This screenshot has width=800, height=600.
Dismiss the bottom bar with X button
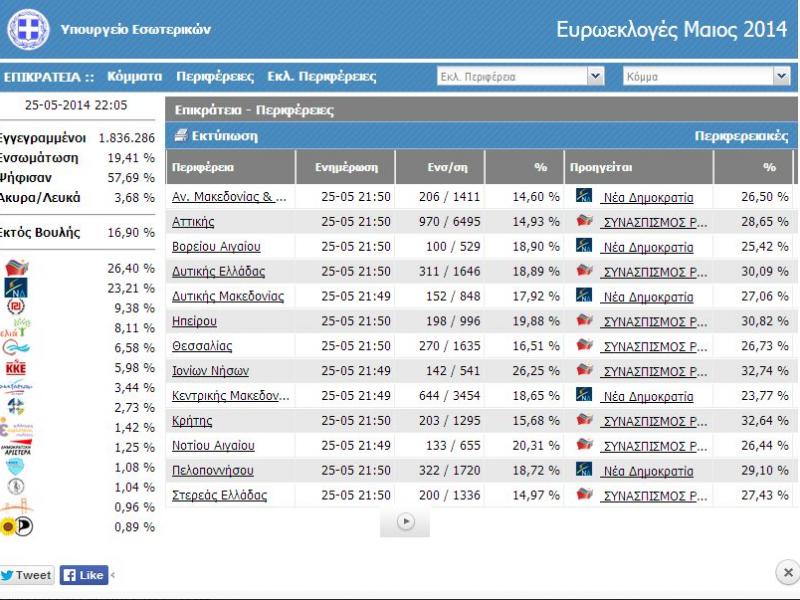[x=787, y=572]
